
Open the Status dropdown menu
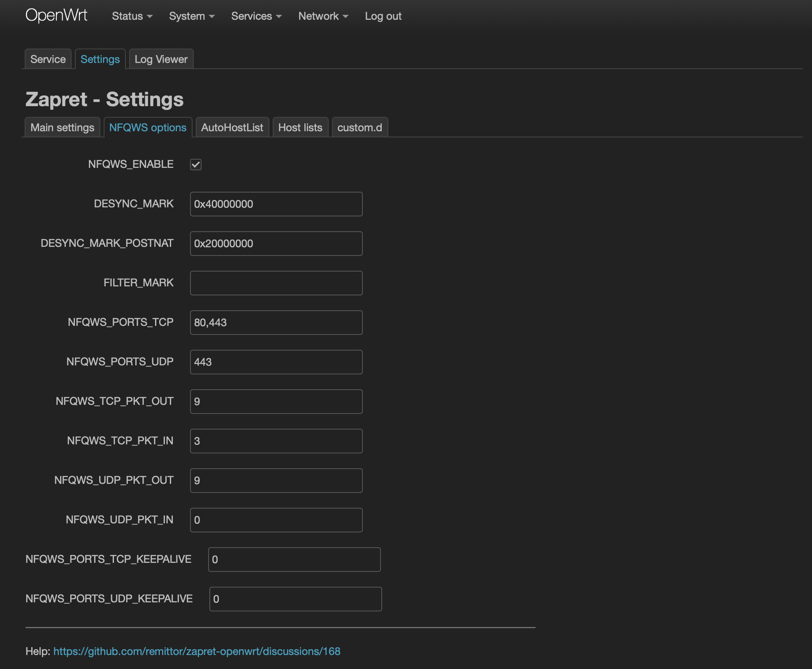132,16
